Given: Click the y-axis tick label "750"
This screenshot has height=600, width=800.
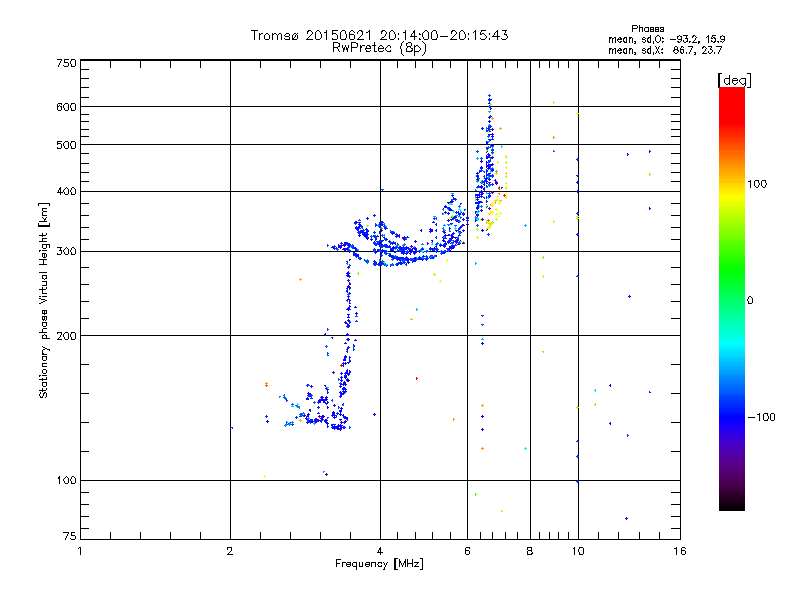Looking at the screenshot, I should (66, 63).
